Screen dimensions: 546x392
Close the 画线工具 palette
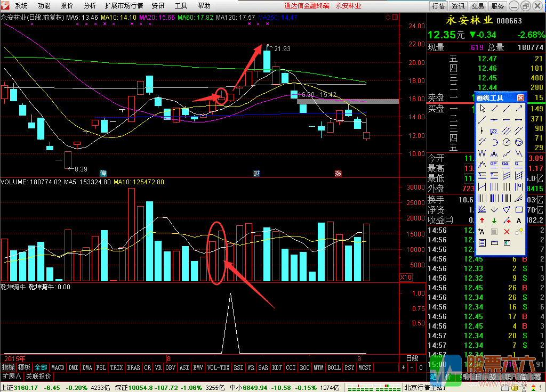[x=520, y=97]
